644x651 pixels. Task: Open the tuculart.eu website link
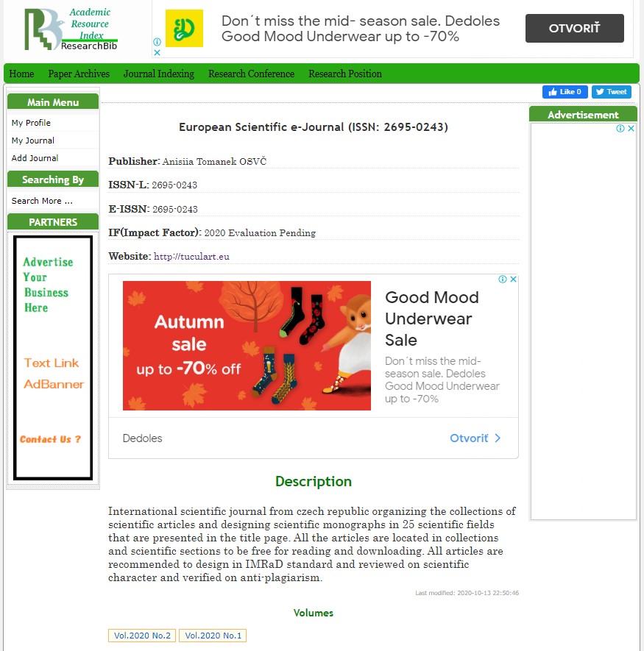click(x=191, y=257)
